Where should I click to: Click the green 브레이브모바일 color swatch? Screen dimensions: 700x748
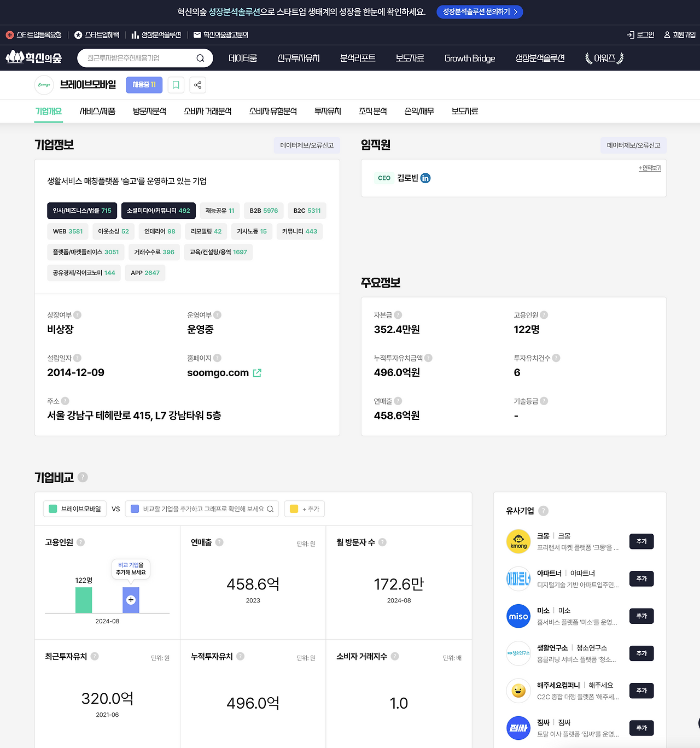[53, 509]
